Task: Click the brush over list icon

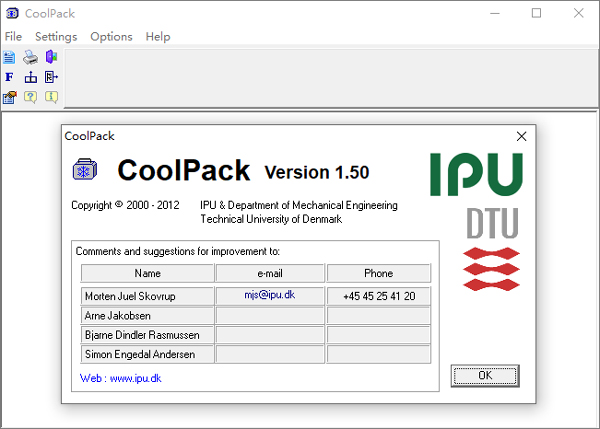Action: pyautogui.click(x=10, y=98)
